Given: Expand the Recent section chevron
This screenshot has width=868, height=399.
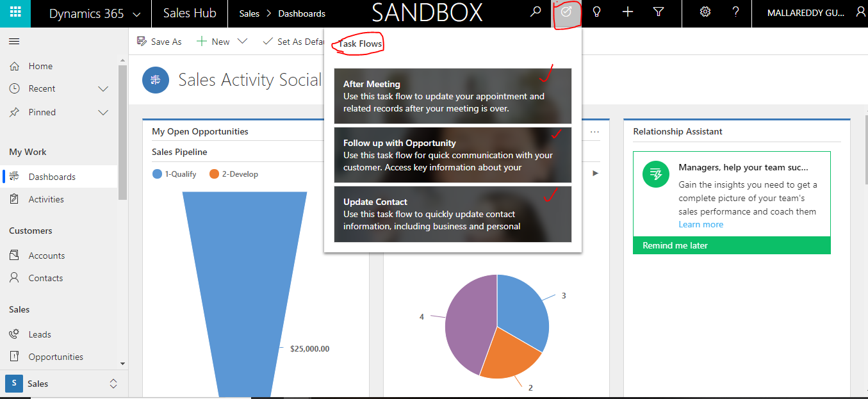Looking at the screenshot, I should (103, 88).
